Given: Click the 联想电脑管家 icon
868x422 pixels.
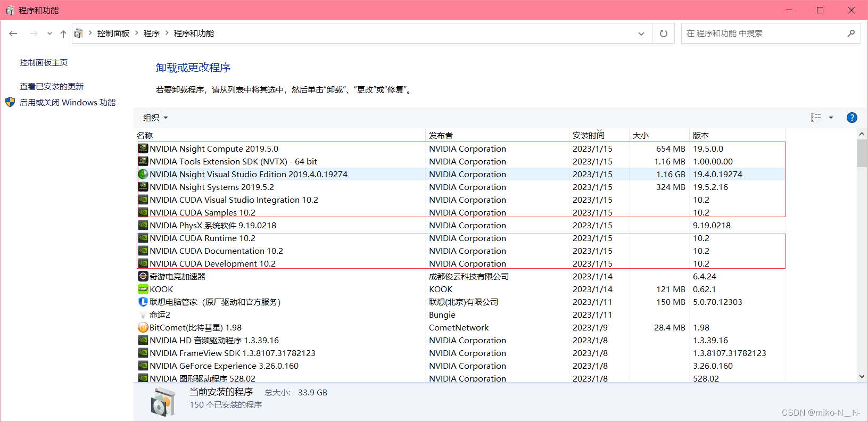Looking at the screenshot, I should click(x=143, y=302).
